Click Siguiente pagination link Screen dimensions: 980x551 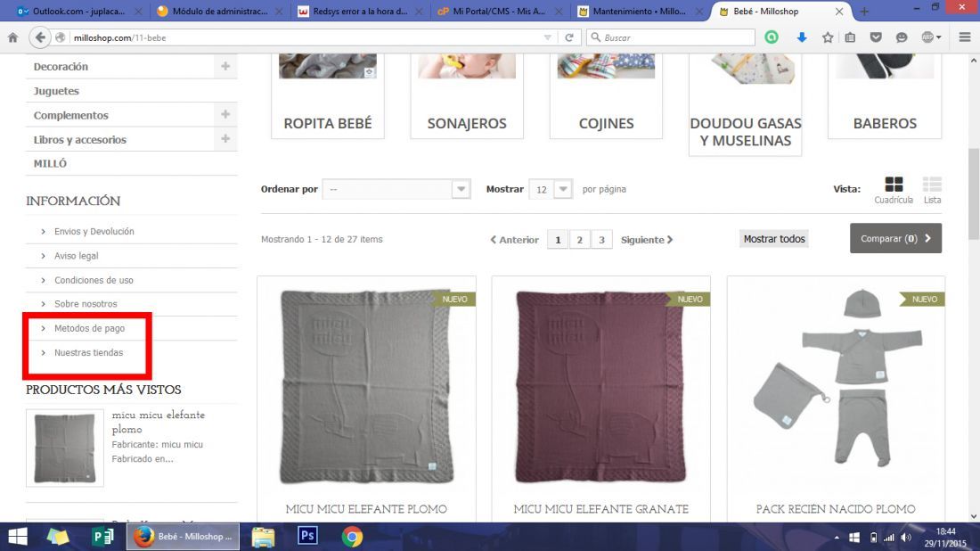pyautogui.click(x=647, y=240)
